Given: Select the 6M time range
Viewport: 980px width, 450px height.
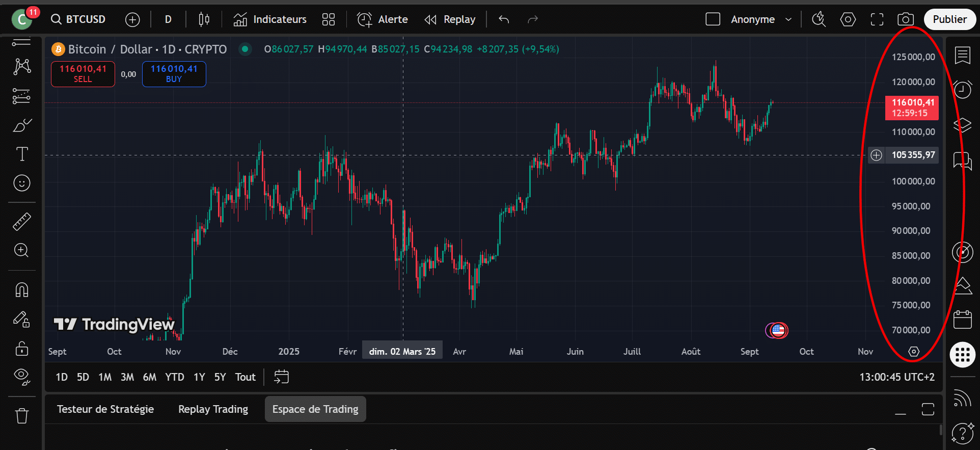Looking at the screenshot, I should [x=149, y=377].
